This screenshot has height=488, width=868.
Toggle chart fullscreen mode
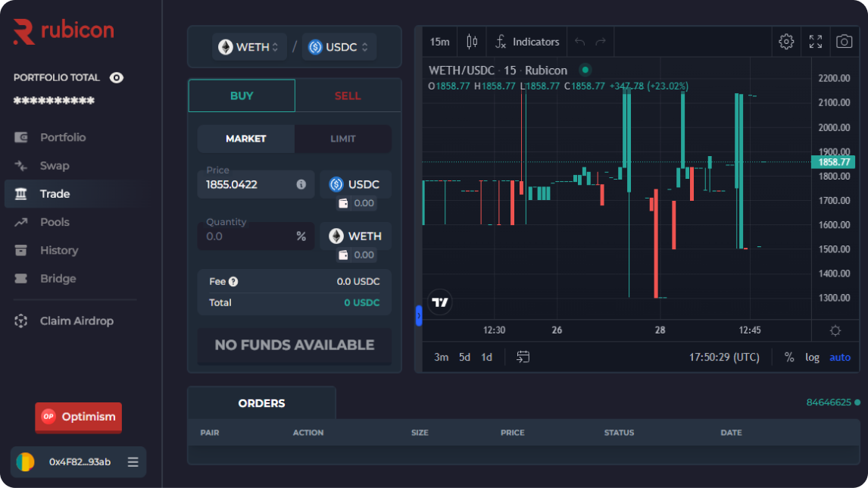pos(816,42)
